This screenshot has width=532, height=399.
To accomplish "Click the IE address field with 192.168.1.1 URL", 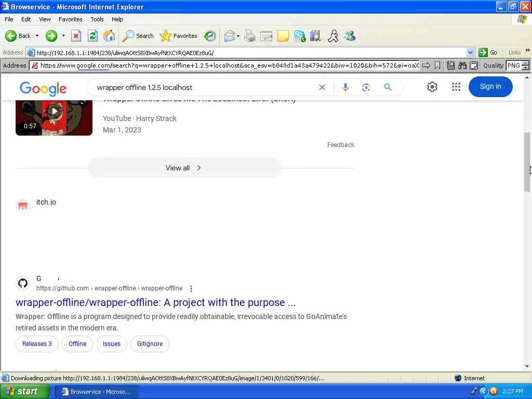I will pos(251,52).
